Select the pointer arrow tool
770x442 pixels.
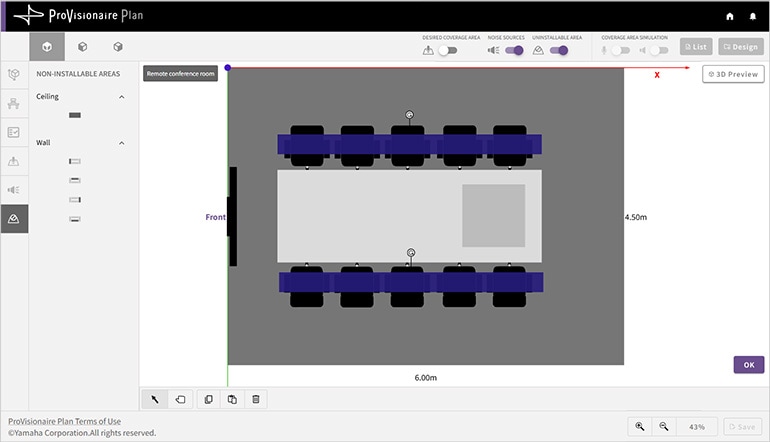pos(155,399)
